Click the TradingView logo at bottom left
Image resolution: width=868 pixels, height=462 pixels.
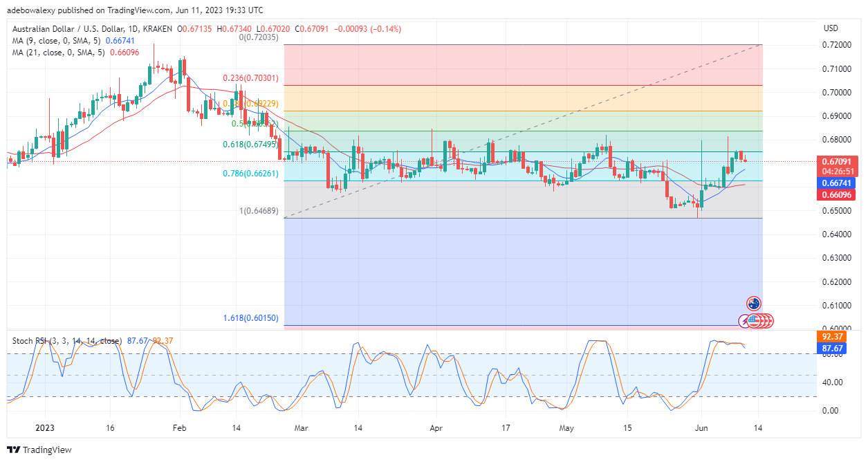coord(39,450)
